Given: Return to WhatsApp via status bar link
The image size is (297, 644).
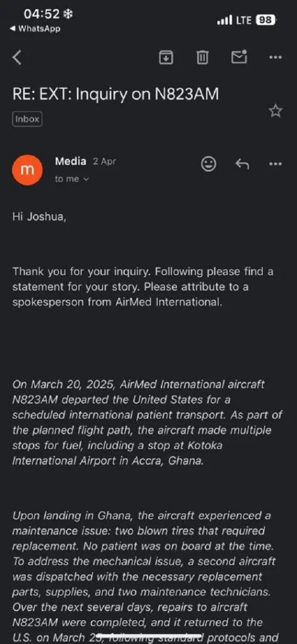Looking at the screenshot, I should tap(35, 29).
